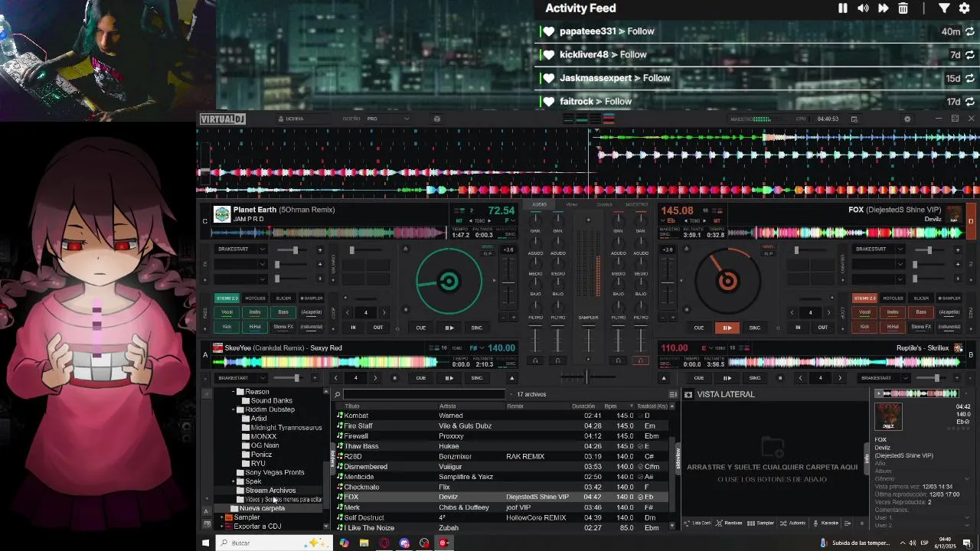Set loop OUT on FOX deck
980x551 pixels.
pos(822,328)
